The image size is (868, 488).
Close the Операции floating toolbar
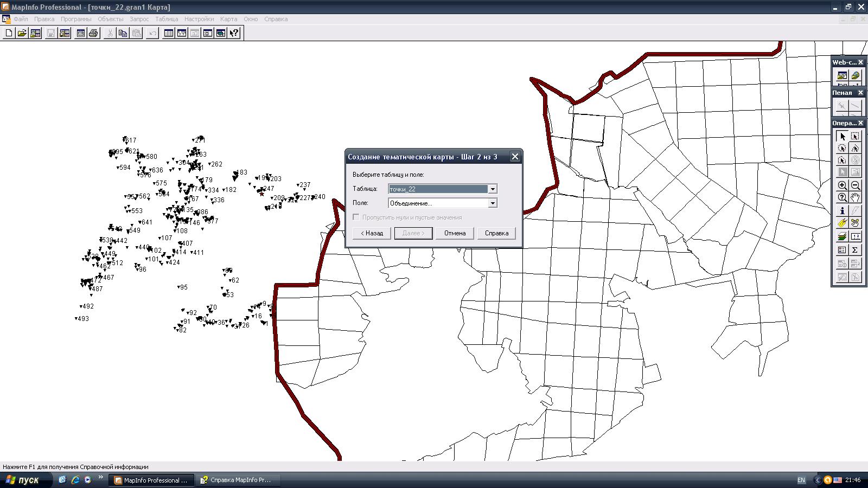pyautogui.click(x=860, y=123)
